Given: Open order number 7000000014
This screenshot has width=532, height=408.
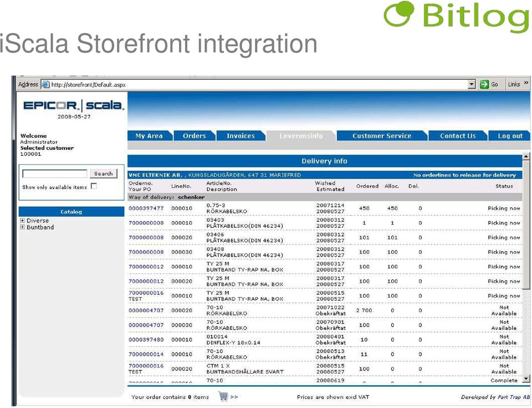Looking at the screenshot, I should (x=146, y=354).
